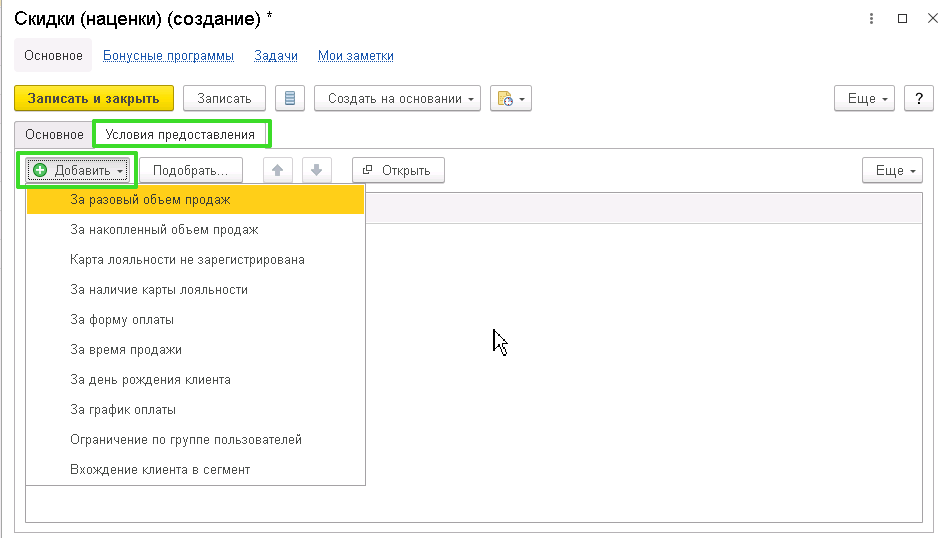Choose За день рождения клиента
Screen dimensions: 947x538
pos(196,380)
